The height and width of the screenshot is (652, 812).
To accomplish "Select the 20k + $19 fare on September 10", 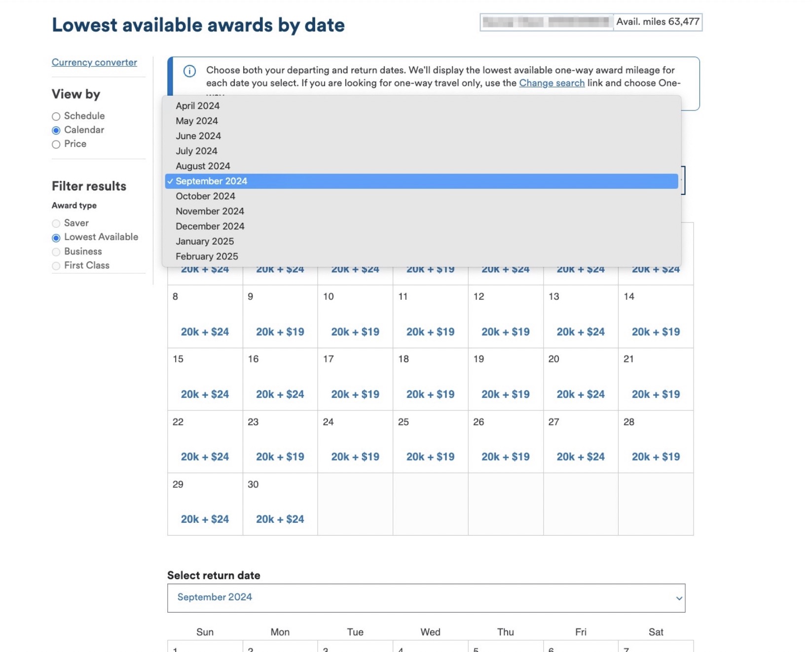I will click(355, 332).
